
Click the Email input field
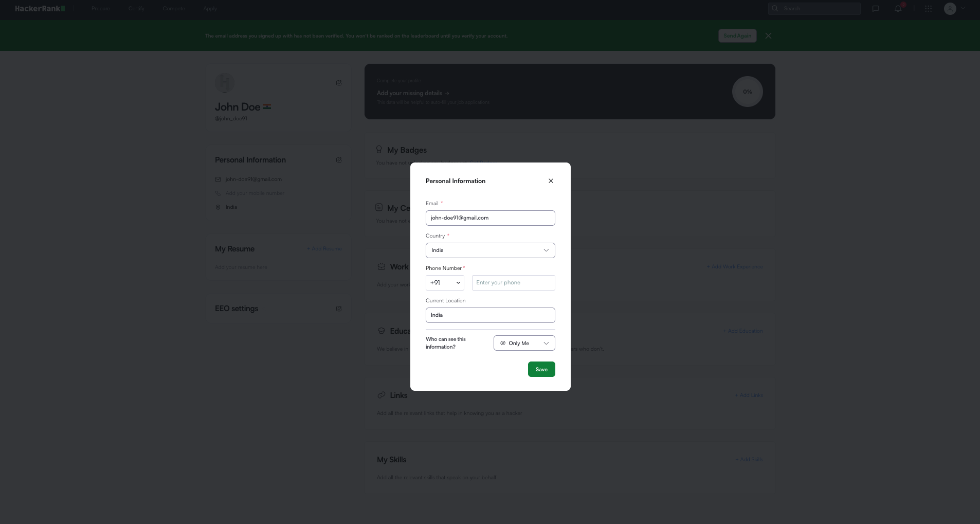(491, 218)
